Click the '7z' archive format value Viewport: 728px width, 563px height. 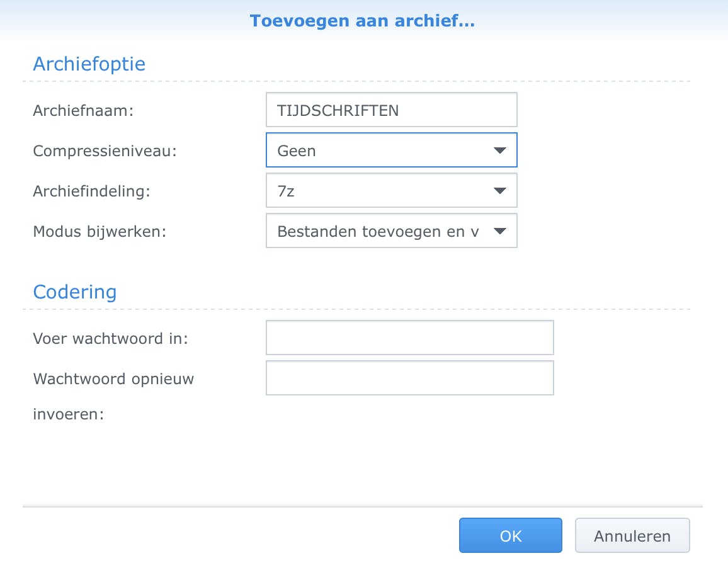(286, 191)
